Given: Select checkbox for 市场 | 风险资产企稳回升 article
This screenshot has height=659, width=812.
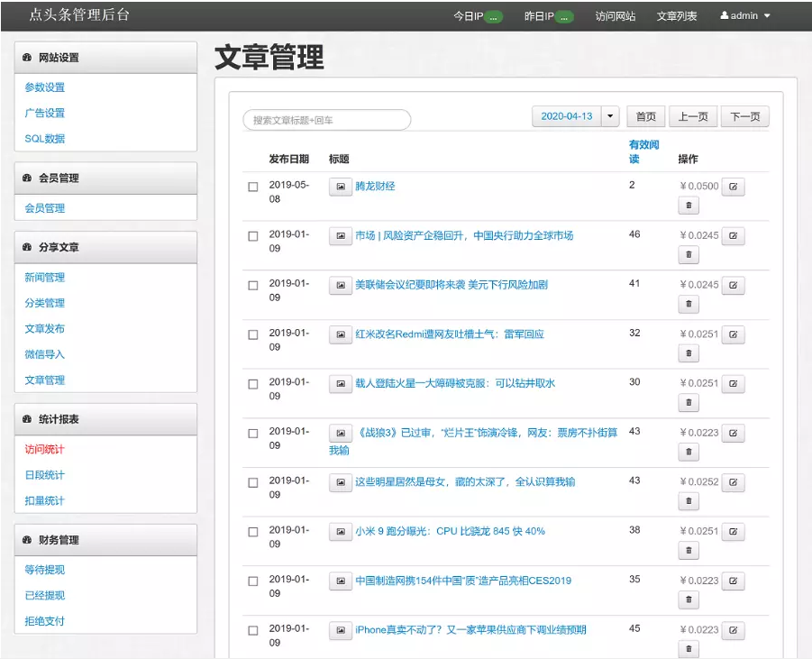Looking at the screenshot, I should coord(253,237).
